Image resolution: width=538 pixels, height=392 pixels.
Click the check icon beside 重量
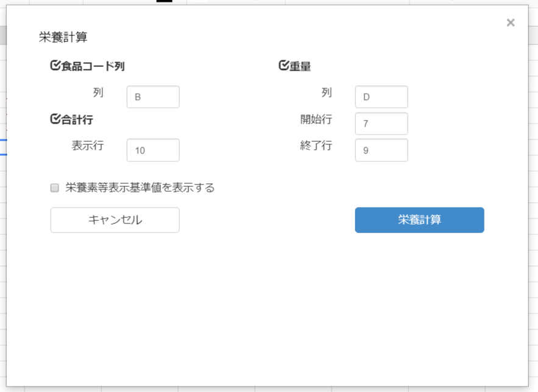[284, 65]
